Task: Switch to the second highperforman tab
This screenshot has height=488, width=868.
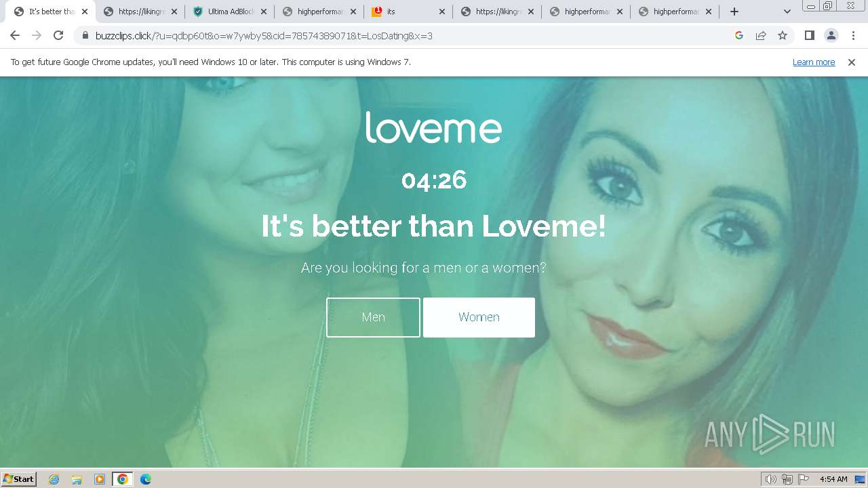Action: tap(587, 12)
